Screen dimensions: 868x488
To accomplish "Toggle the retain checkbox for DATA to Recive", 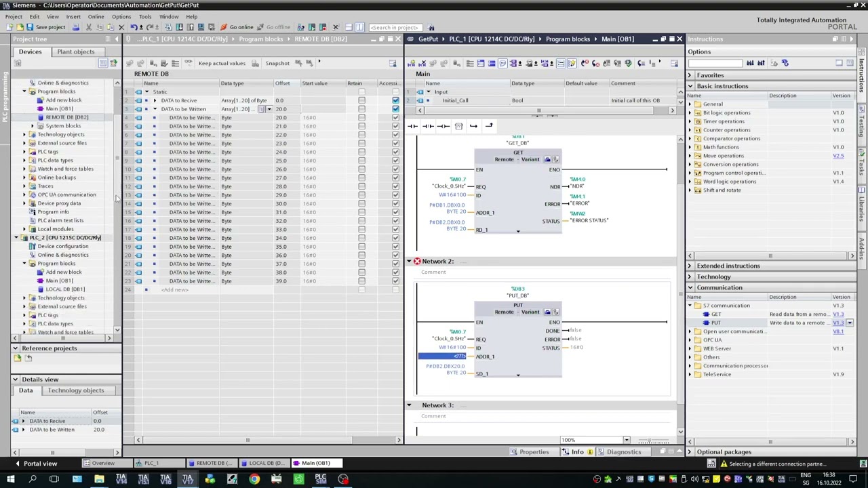I will click(x=361, y=100).
